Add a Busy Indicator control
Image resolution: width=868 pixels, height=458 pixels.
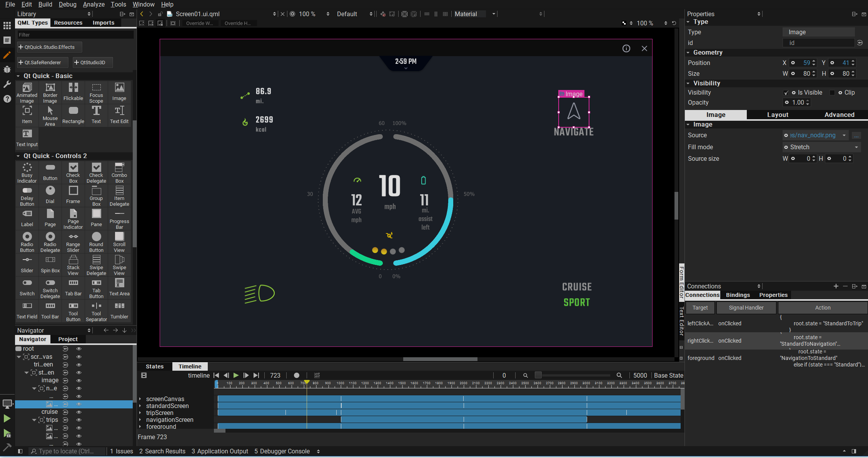[x=27, y=172]
